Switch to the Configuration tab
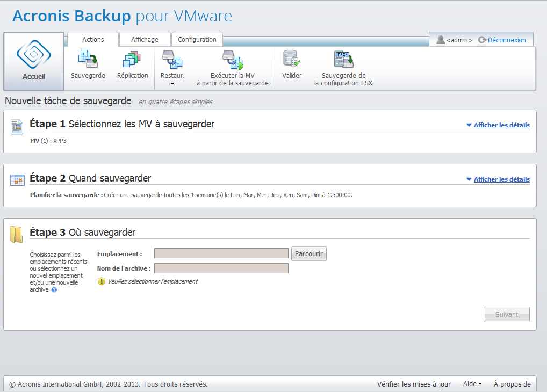The image size is (547, 392). (x=197, y=39)
